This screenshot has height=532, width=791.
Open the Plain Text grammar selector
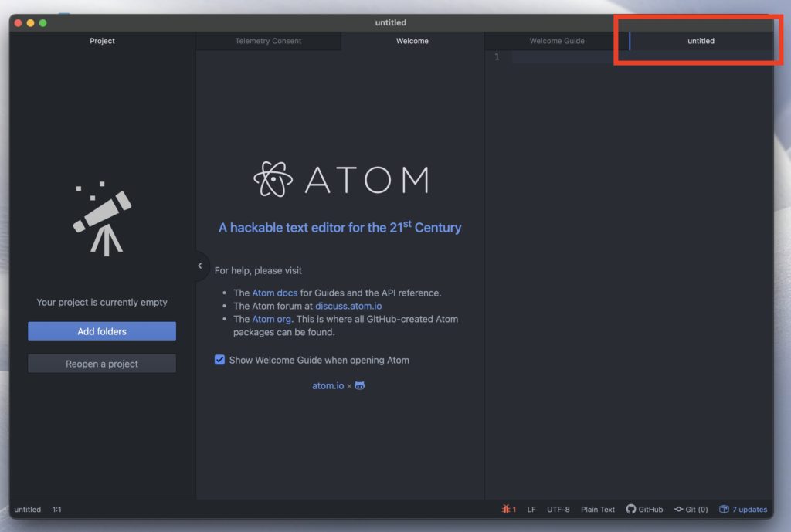(598, 510)
